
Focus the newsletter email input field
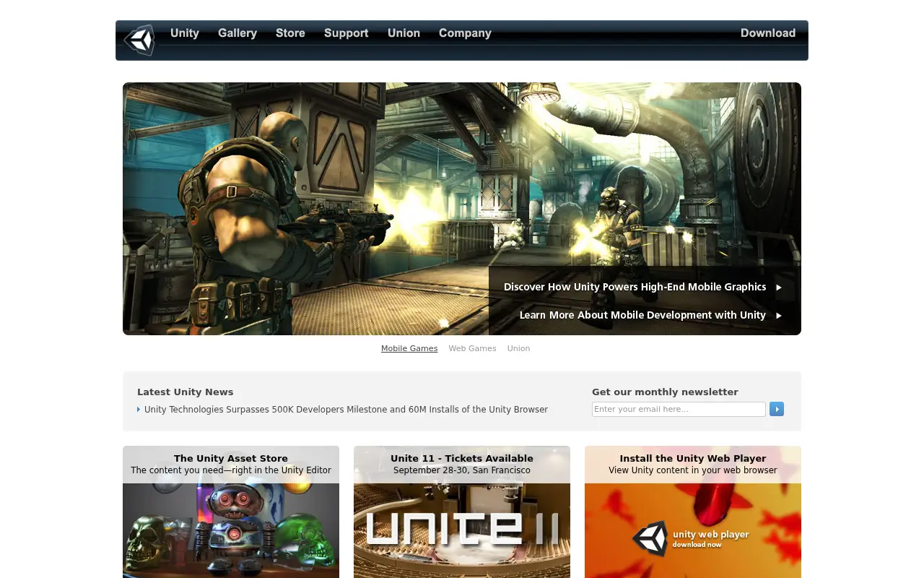[679, 409]
